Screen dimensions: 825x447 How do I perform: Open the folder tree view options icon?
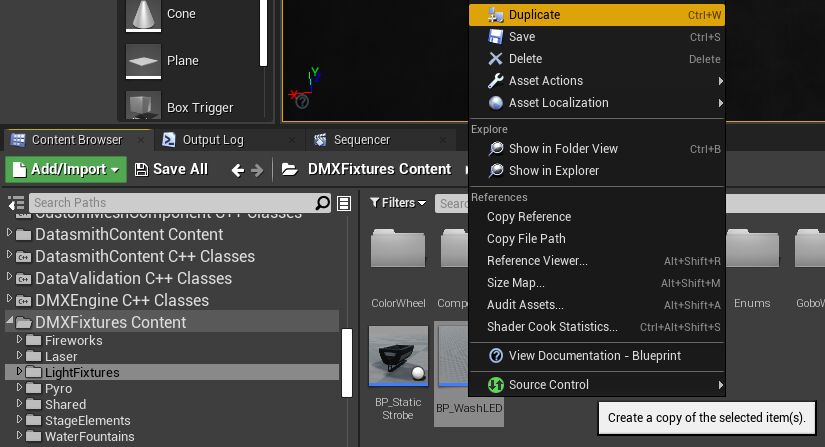point(344,203)
